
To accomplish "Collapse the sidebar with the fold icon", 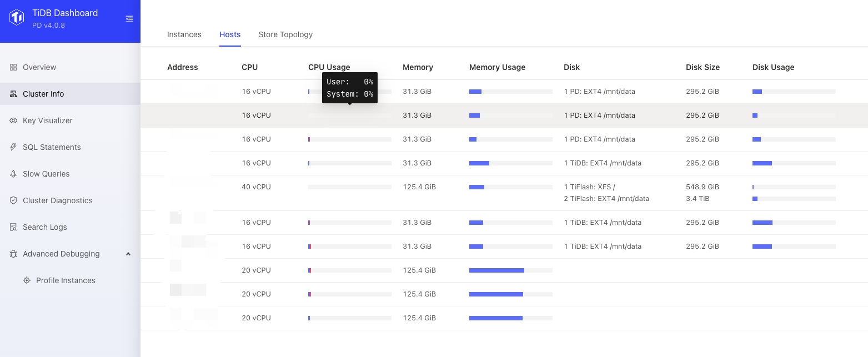I will [129, 19].
